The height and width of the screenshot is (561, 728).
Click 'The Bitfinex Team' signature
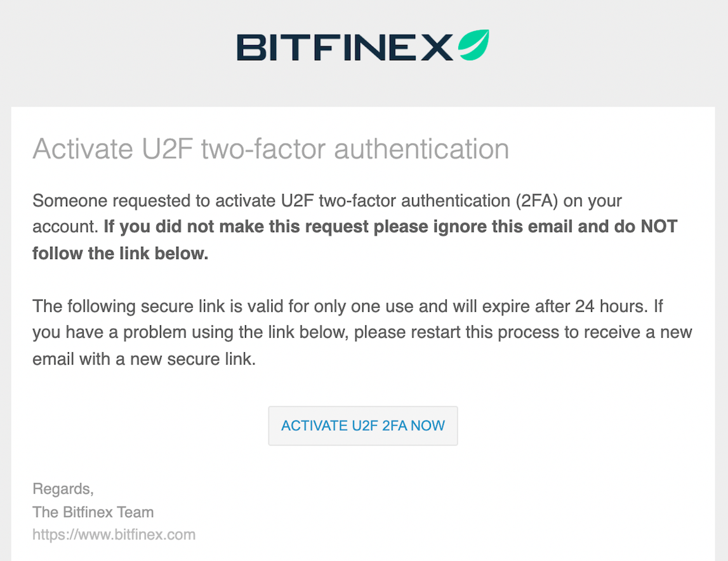(x=93, y=511)
